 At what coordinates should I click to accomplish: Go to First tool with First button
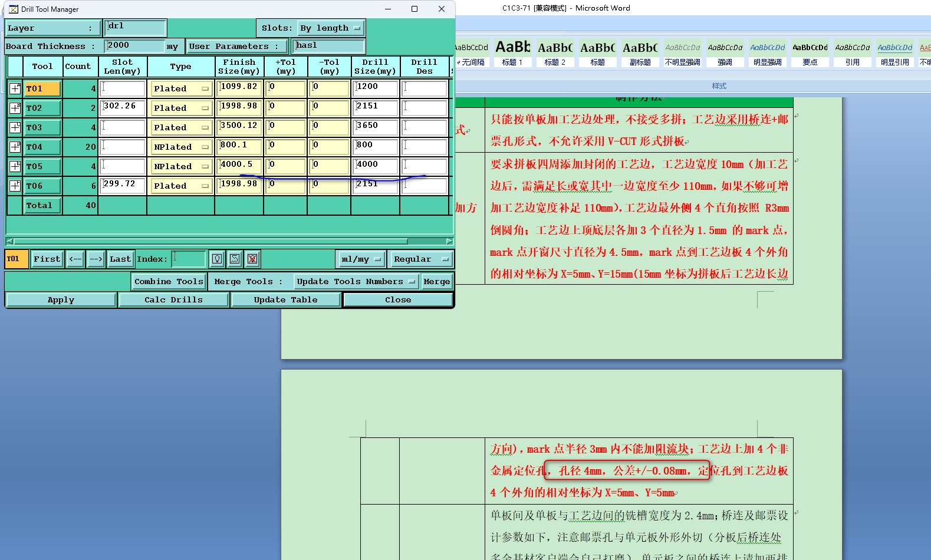(47, 259)
